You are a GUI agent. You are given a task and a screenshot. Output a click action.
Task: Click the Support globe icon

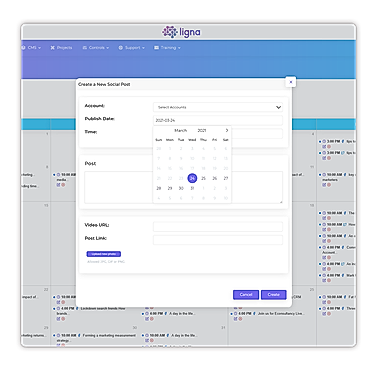coord(121,48)
